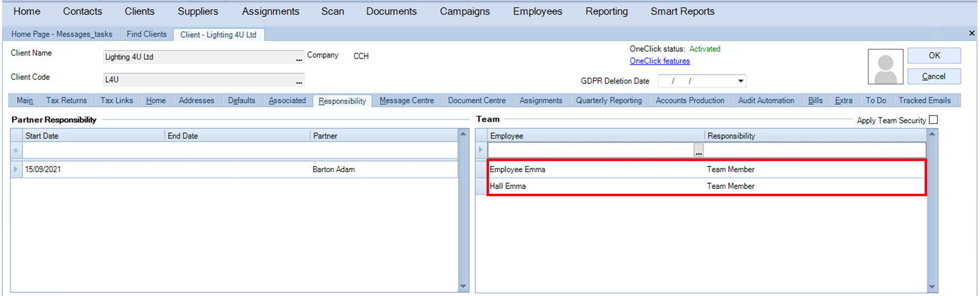Switch to Find Clients tab

[147, 34]
